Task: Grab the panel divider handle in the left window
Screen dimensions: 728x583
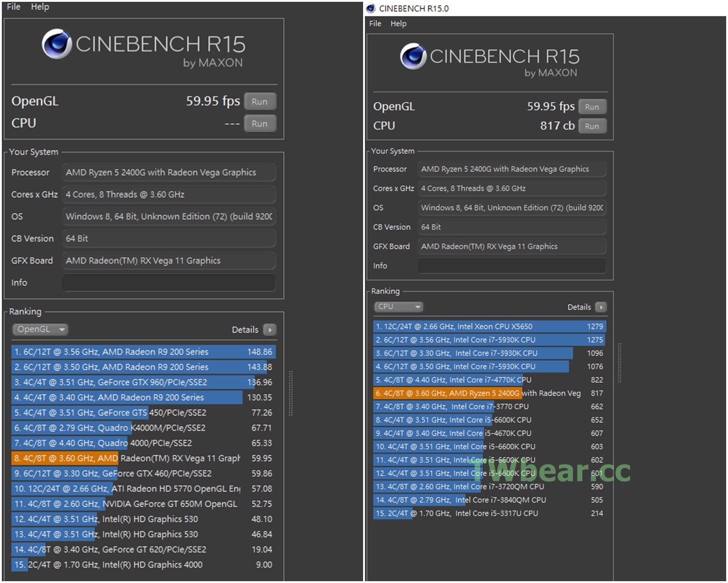Action: coord(291,393)
